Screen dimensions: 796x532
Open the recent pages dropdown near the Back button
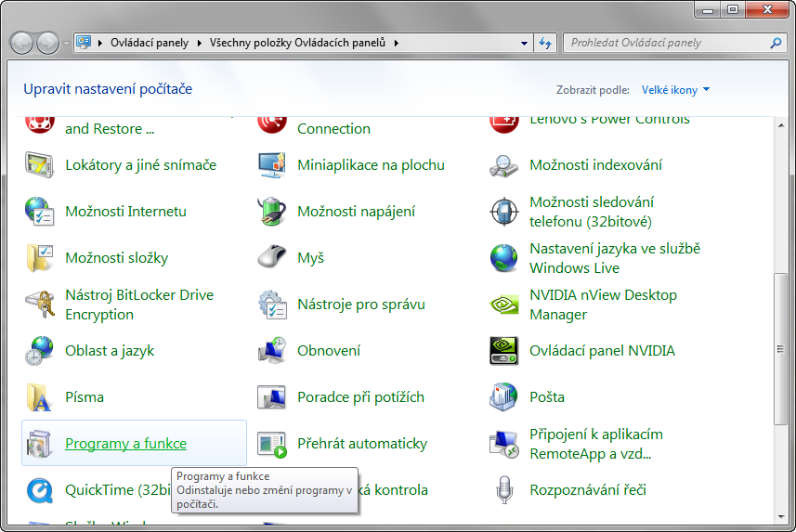click(67, 44)
